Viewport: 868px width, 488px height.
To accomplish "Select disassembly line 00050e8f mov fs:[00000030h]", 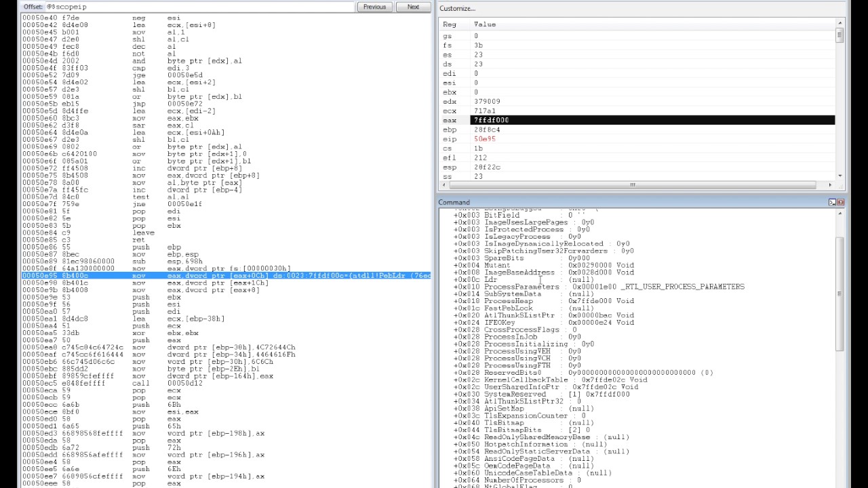I will tap(157, 269).
